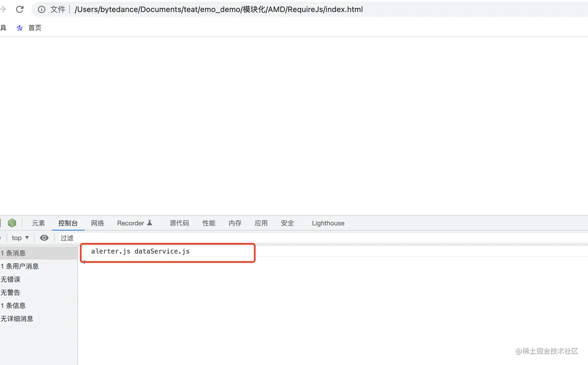Select the 控制台 tab
The width and height of the screenshot is (588, 365).
coord(68,223)
